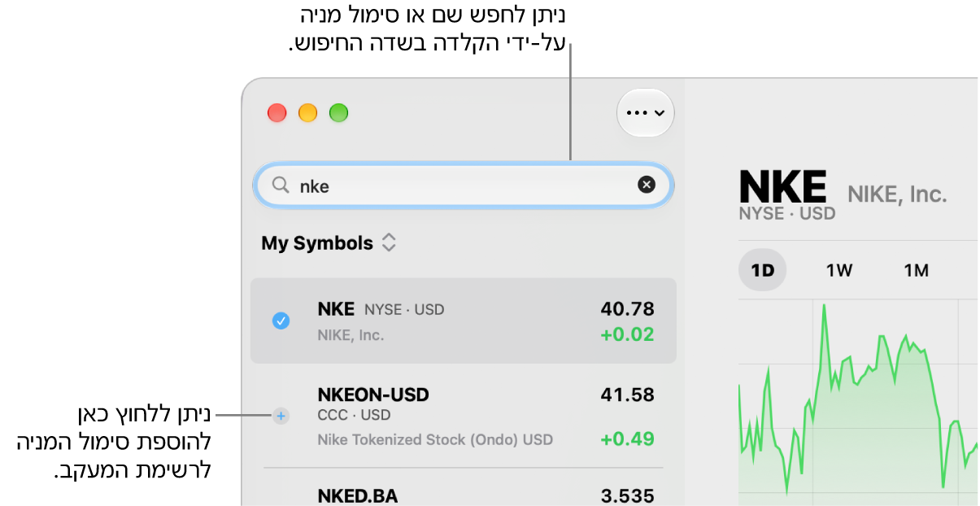This screenshot has height=506, width=980.
Task: Add NKEON-USD to watchlist with plus icon
Action: pyautogui.click(x=281, y=416)
